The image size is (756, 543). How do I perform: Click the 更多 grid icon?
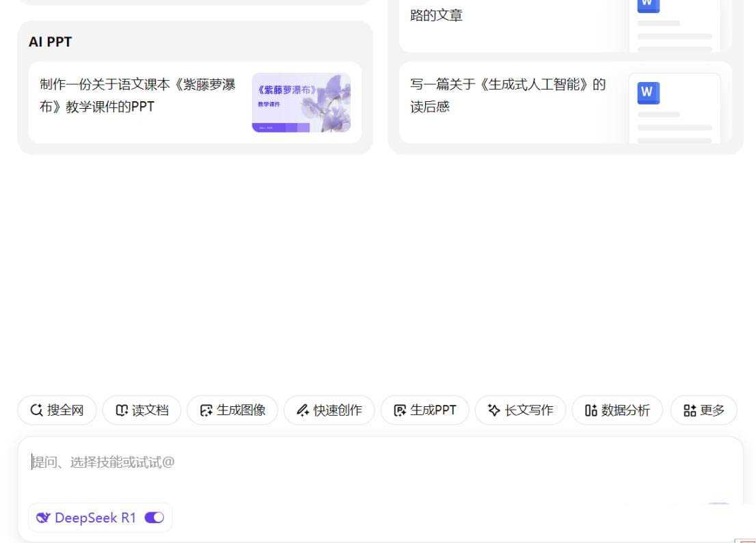point(690,410)
